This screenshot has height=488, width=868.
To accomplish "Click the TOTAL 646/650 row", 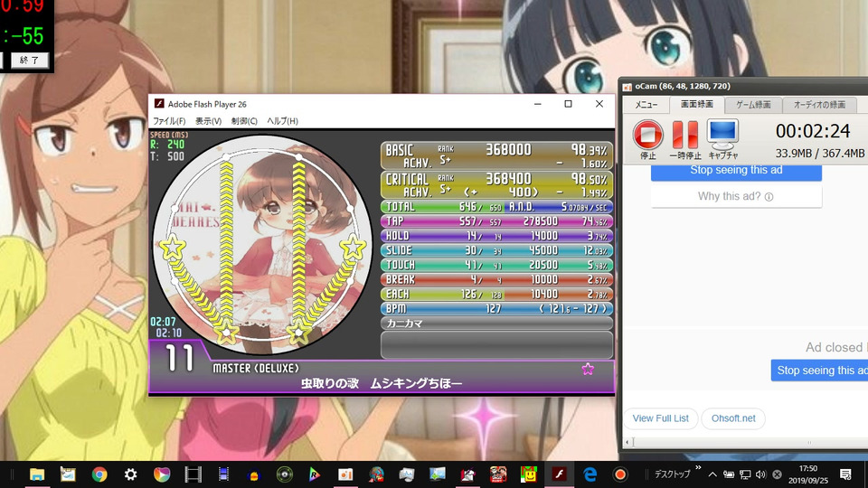I will [x=496, y=207].
